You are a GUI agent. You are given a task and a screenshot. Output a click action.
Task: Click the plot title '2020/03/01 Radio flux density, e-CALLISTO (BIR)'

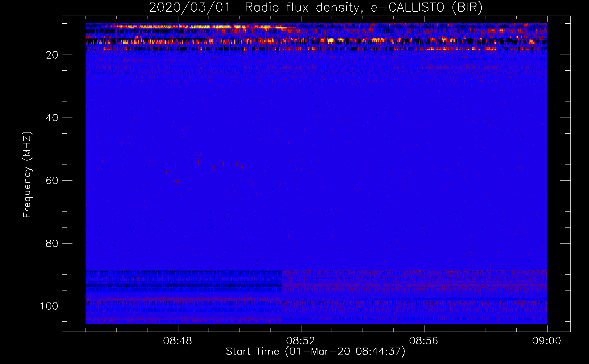(316, 8)
